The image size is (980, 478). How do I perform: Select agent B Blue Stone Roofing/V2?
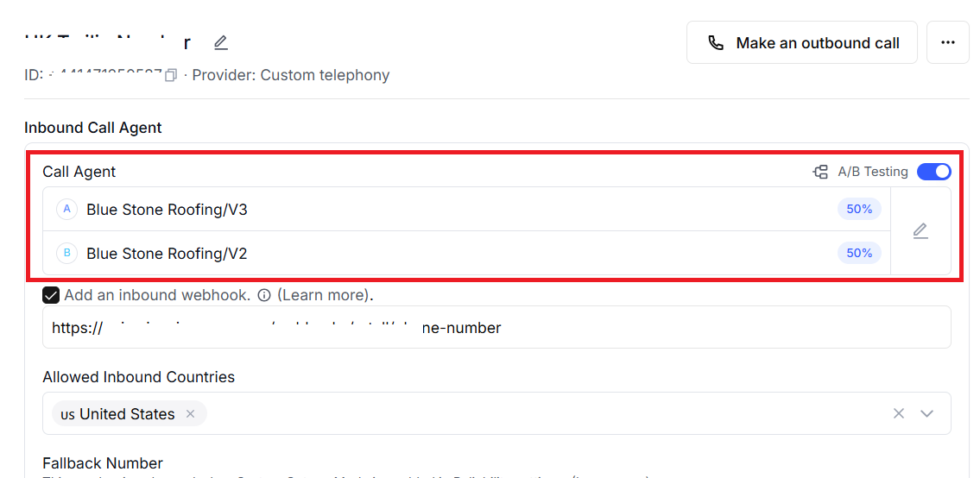pos(466,253)
